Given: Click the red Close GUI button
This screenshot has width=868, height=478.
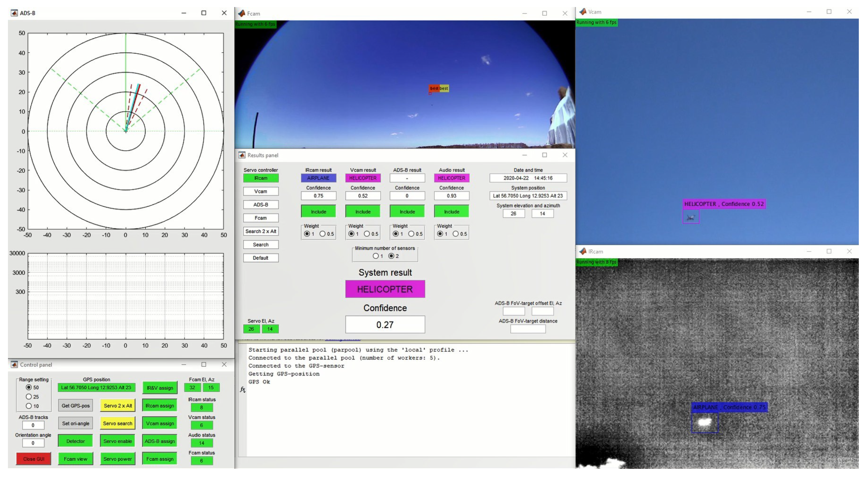Looking at the screenshot, I should coord(34,459).
